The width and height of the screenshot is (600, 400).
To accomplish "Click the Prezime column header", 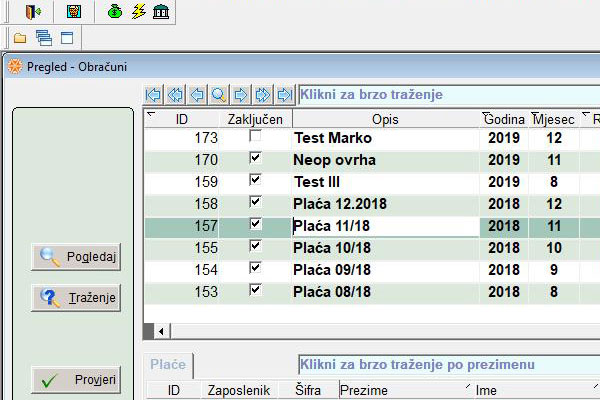I will pyautogui.click(x=399, y=390).
